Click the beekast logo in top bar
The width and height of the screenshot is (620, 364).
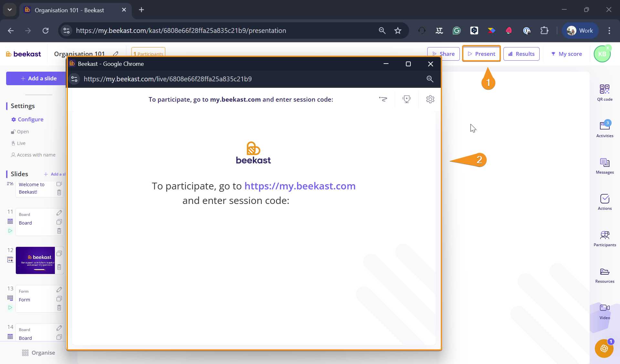[24, 54]
